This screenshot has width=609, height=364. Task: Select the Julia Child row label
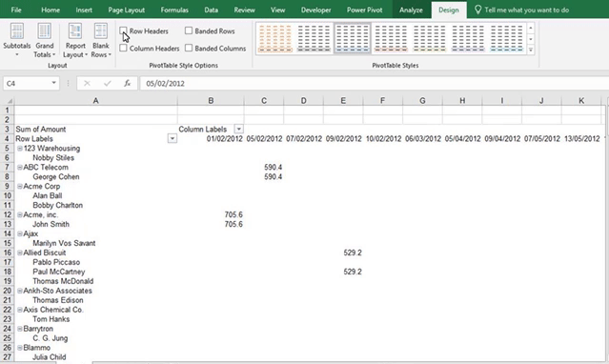[50, 357]
